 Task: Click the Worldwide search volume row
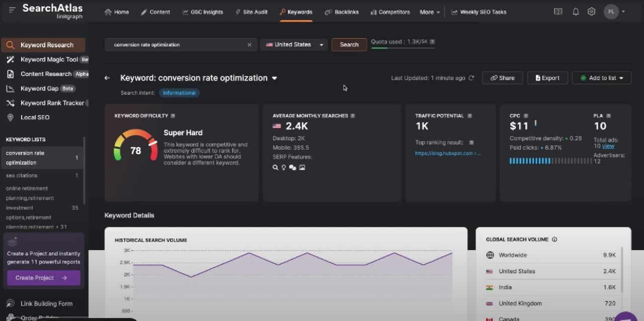550,255
